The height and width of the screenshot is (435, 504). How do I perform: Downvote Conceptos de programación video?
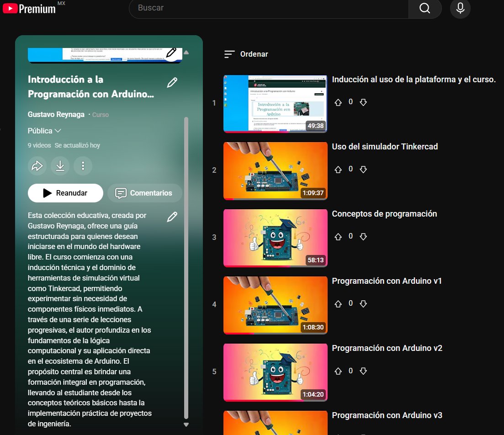363,237
